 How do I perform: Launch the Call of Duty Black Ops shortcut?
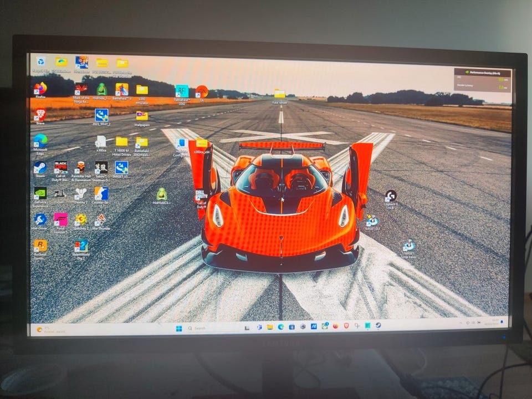(x=61, y=171)
